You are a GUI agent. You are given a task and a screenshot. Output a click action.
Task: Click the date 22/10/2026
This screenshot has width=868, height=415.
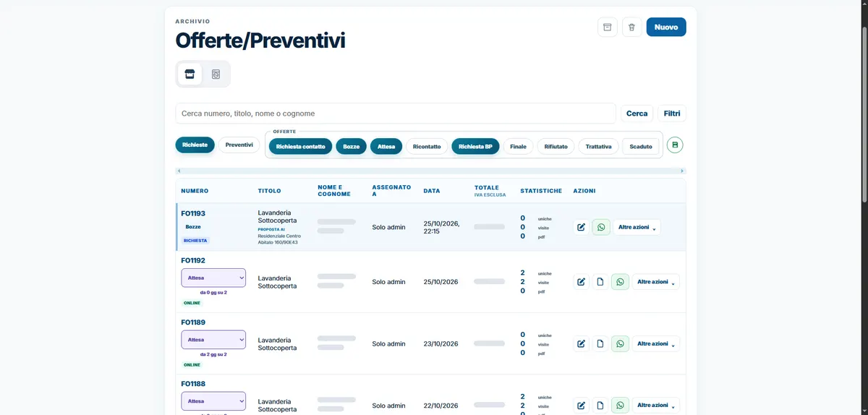(x=441, y=406)
